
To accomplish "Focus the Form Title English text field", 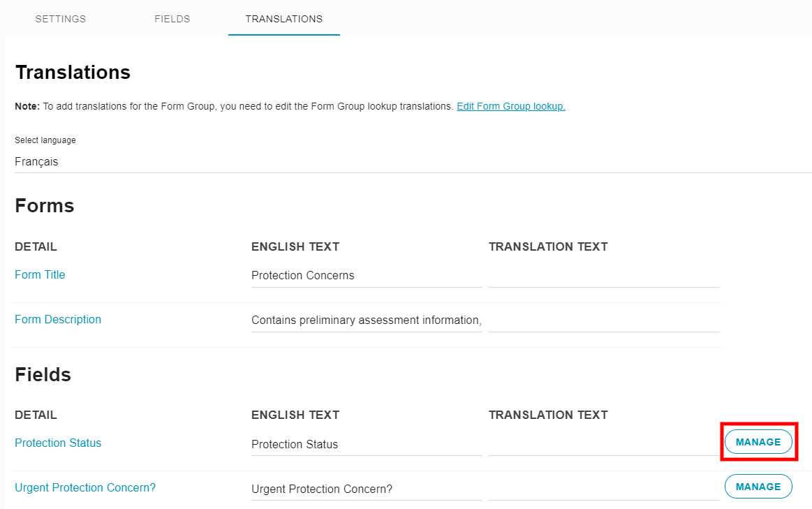I will click(x=367, y=276).
